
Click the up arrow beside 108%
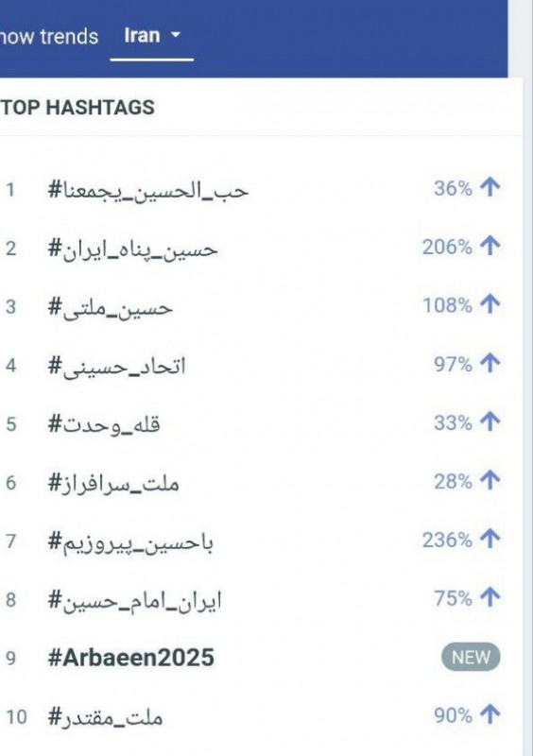(490, 304)
